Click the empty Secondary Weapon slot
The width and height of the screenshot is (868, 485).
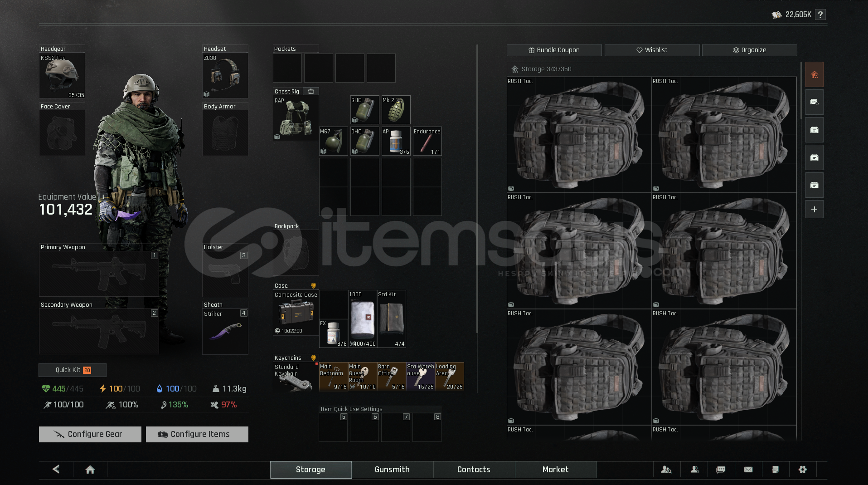click(x=99, y=332)
